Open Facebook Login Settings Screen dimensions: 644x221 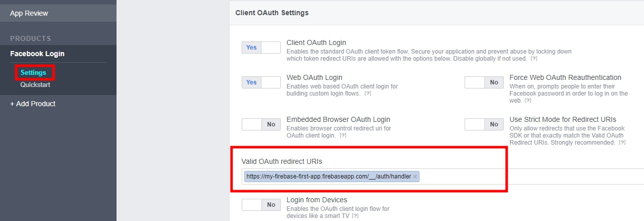click(33, 73)
